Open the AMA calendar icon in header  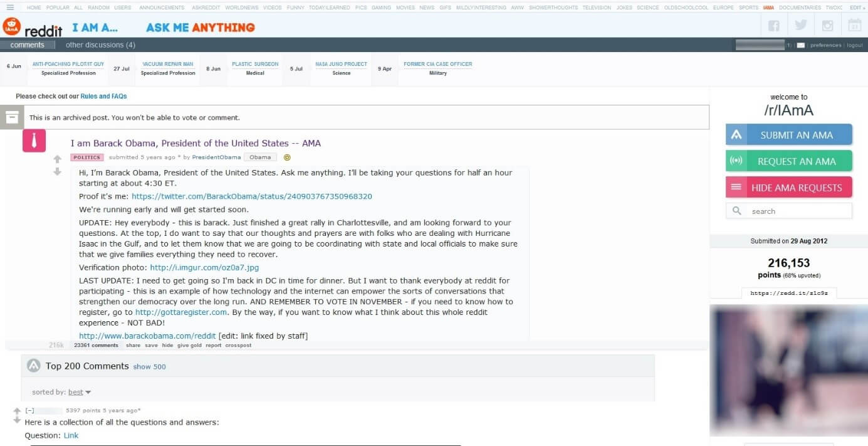pyautogui.click(x=855, y=26)
